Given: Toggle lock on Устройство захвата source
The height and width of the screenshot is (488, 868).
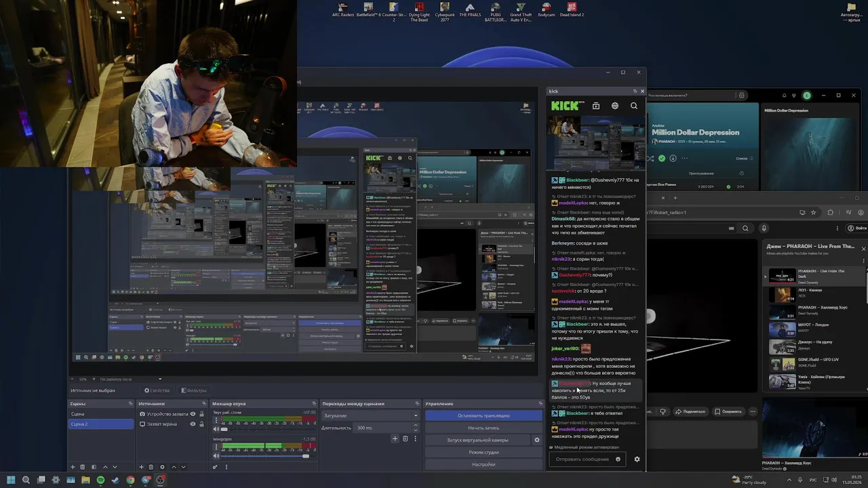Looking at the screenshot, I should 202,414.
